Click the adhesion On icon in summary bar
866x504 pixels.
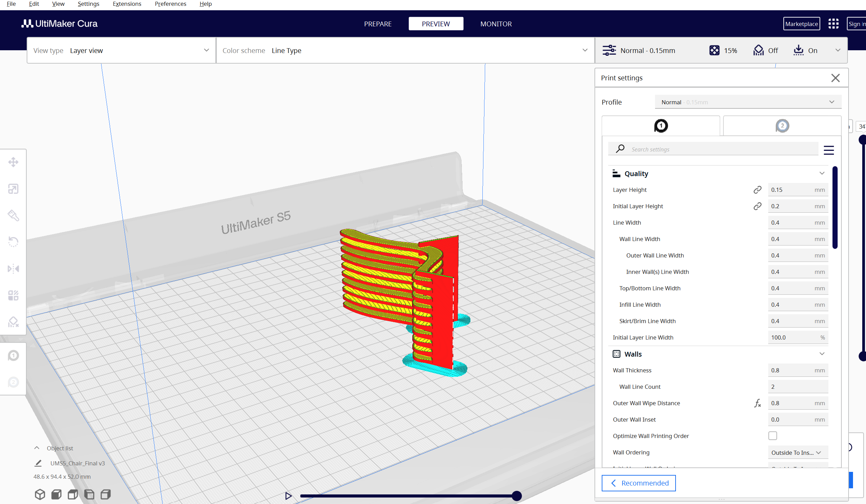[798, 51]
